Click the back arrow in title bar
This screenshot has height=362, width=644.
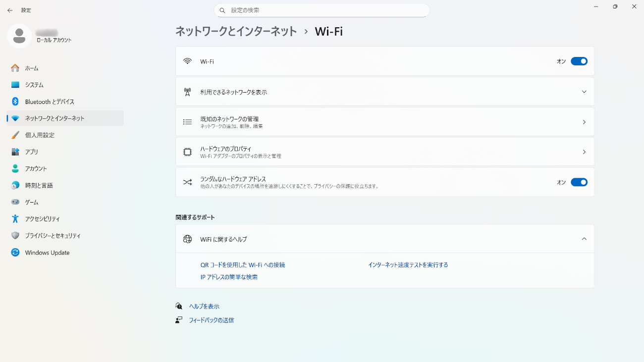click(x=10, y=10)
